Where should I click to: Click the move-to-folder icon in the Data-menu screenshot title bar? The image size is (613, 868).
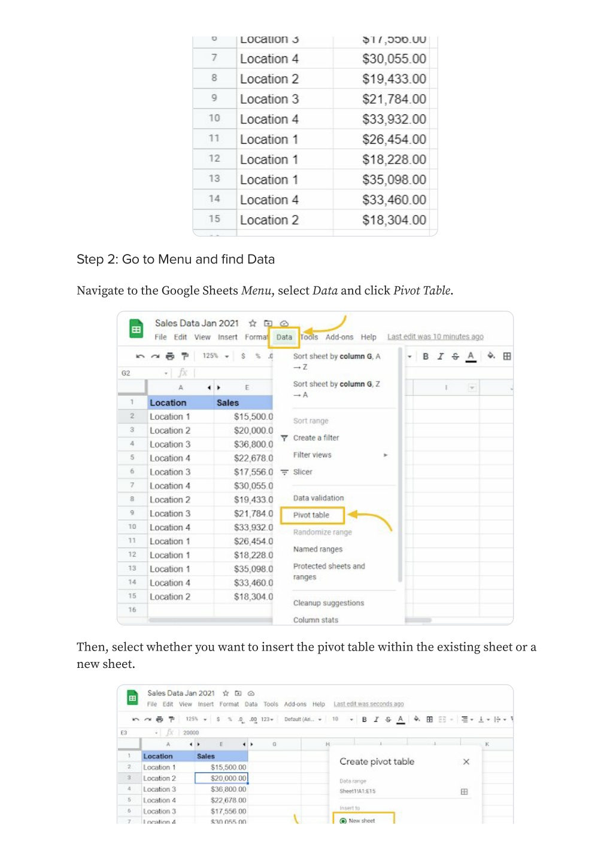pos(268,323)
